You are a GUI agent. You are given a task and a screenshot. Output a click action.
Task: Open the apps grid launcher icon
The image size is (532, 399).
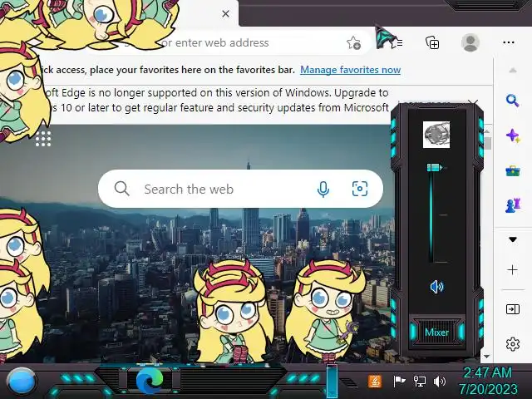pos(43,139)
